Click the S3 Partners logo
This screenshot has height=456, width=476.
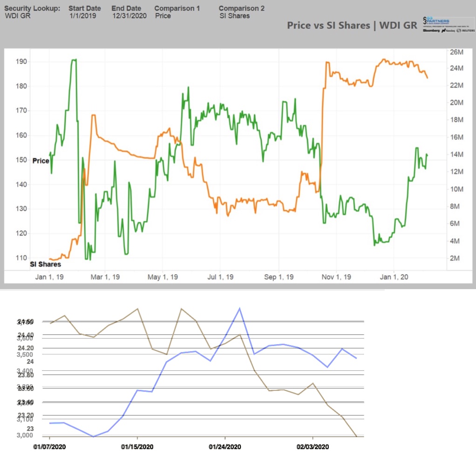point(435,21)
